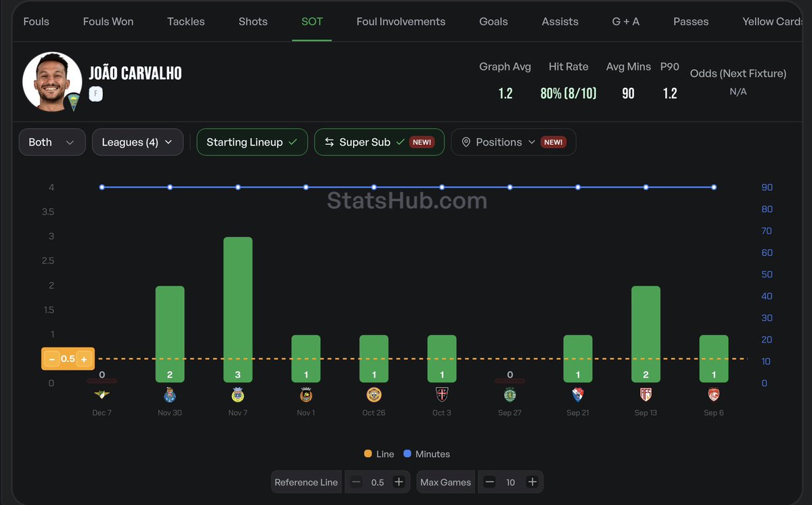Select the Tackles tab

click(x=186, y=22)
